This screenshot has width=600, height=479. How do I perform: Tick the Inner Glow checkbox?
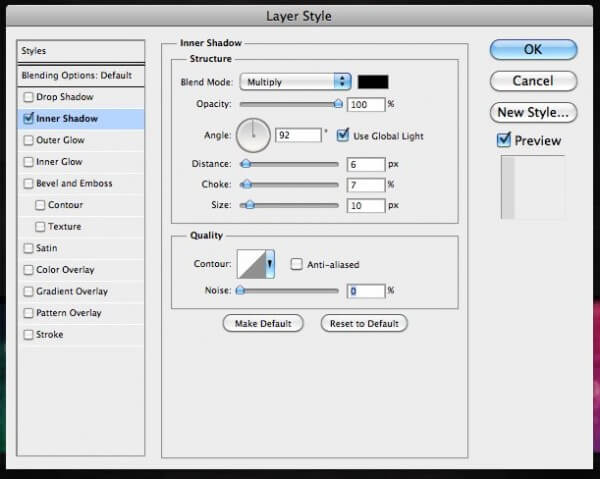point(28,162)
